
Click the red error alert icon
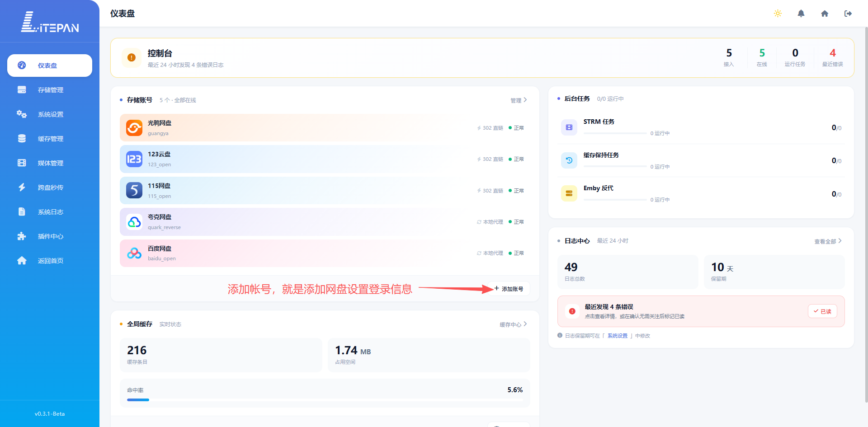[x=572, y=311]
